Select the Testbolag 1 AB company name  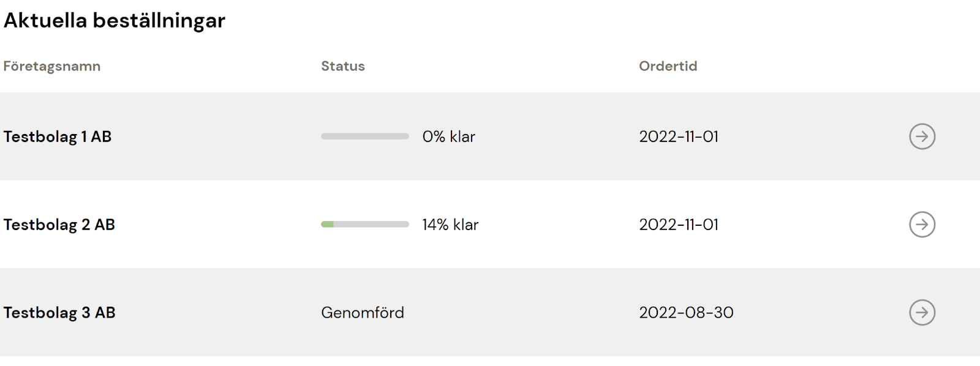point(58,136)
